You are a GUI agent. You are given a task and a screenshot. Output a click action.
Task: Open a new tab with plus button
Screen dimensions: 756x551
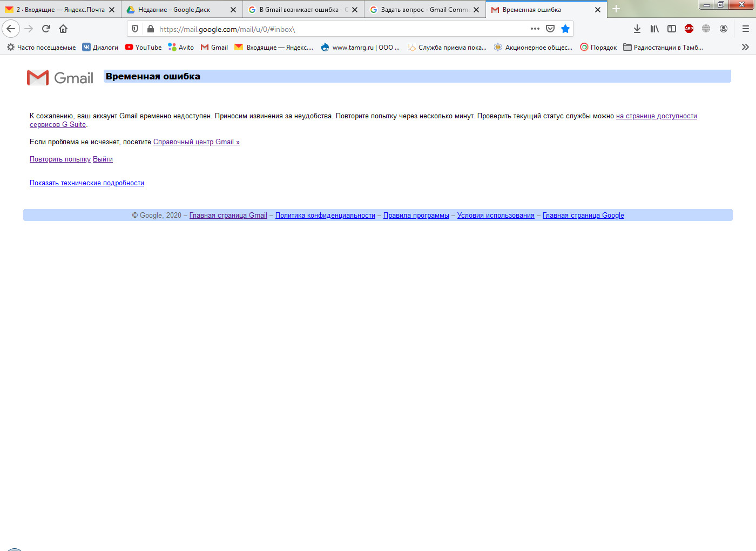(x=616, y=9)
